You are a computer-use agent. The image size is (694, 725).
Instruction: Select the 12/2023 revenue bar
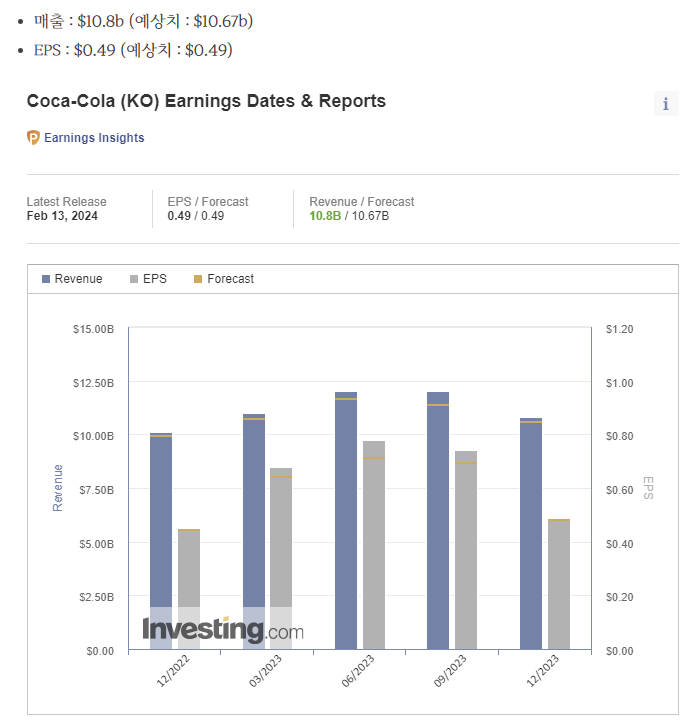(x=531, y=534)
